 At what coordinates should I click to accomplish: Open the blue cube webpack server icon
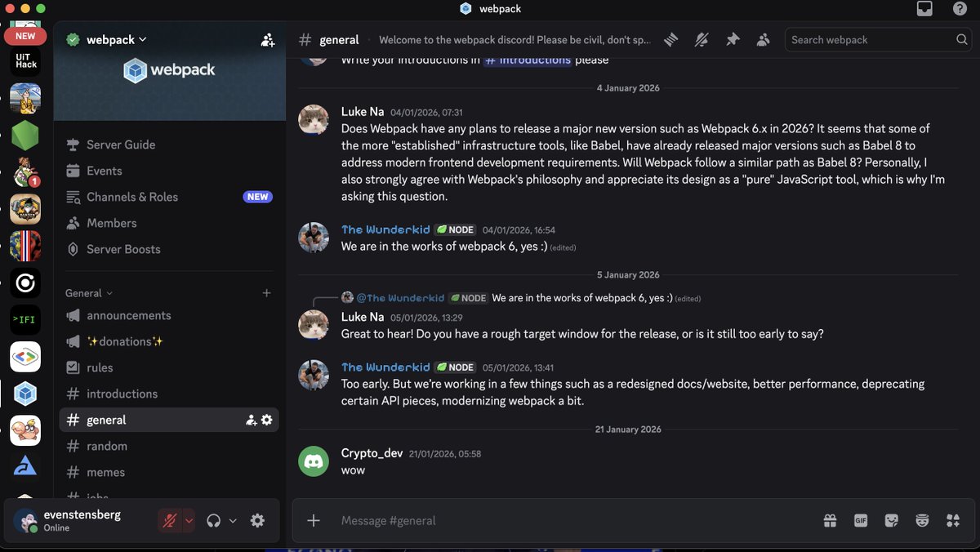tap(25, 394)
